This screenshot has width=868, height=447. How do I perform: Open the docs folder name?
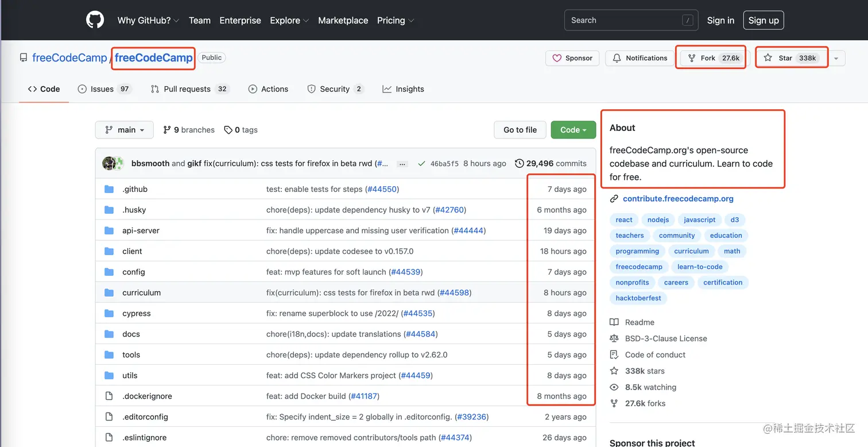coord(131,334)
